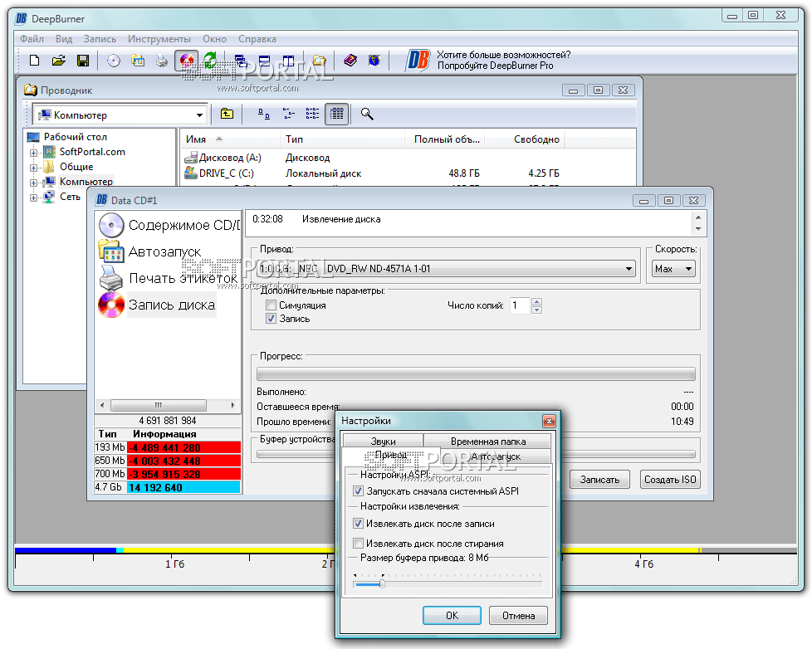Toggle Запускать сначала системный ASPI checkbox
812x649 pixels.
point(358,491)
